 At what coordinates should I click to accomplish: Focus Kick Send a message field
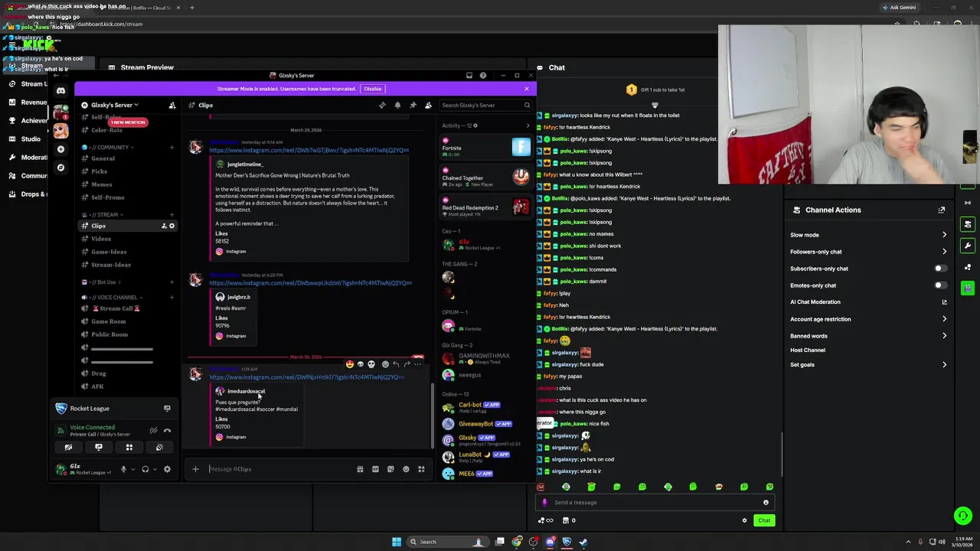[x=655, y=503]
